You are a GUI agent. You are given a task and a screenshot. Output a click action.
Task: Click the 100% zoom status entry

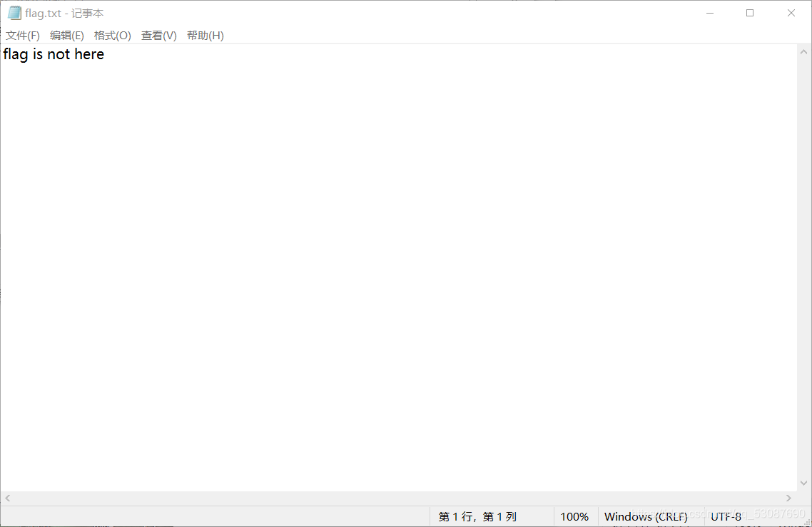point(574,516)
